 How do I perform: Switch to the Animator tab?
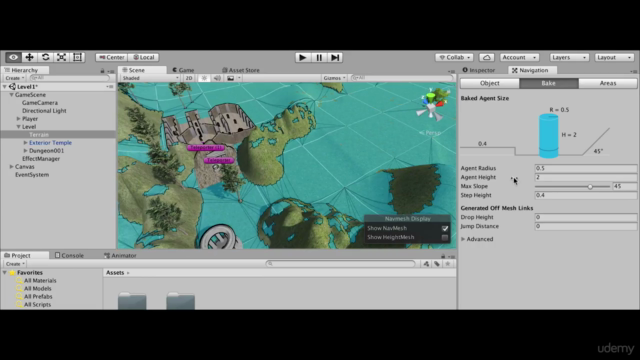pyautogui.click(x=120, y=256)
